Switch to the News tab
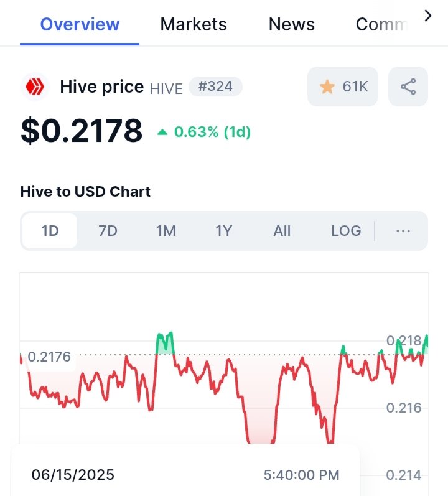Image resolution: width=448 pixels, height=496 pixels. pyautogui.click(x=291, y=24)
